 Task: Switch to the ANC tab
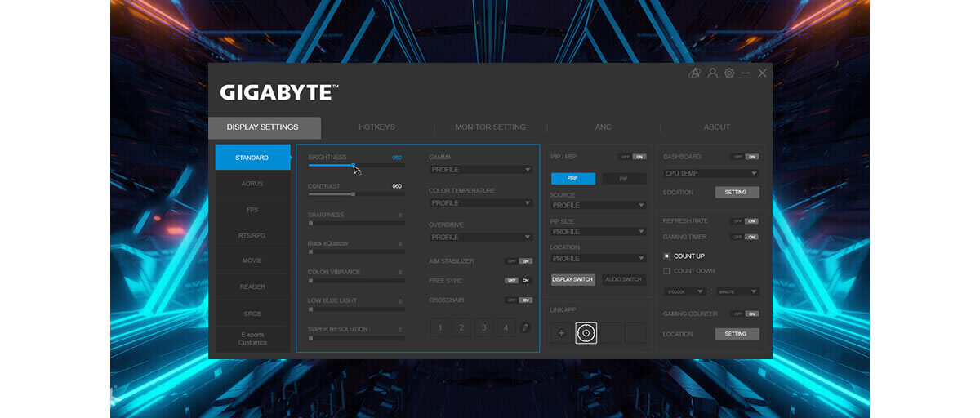tap(603, 127)
